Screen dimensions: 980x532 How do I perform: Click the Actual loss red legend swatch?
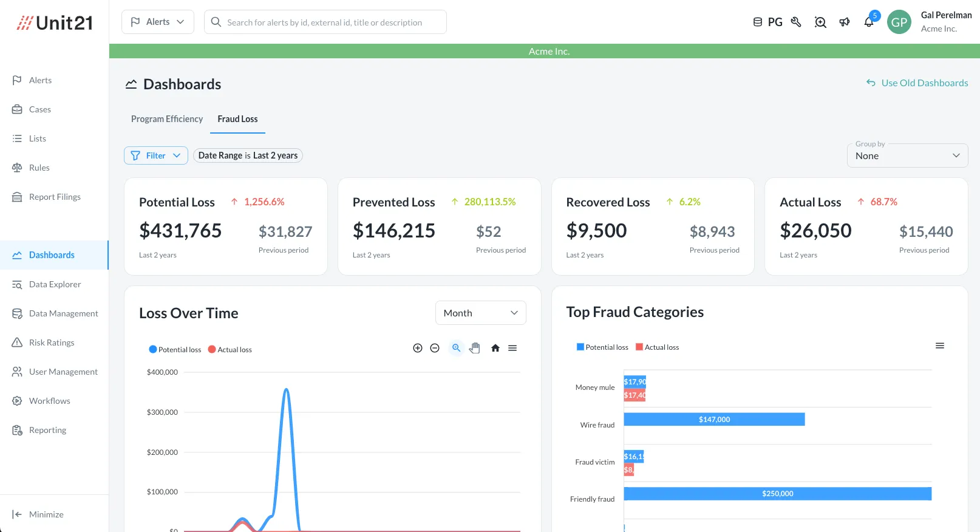[639, 347]
